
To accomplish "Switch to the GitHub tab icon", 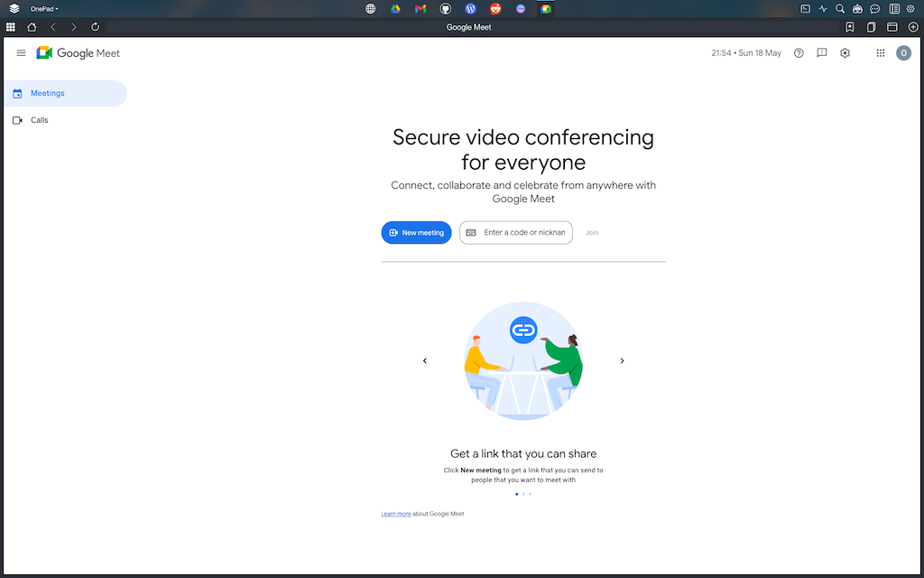I will 446,9.
